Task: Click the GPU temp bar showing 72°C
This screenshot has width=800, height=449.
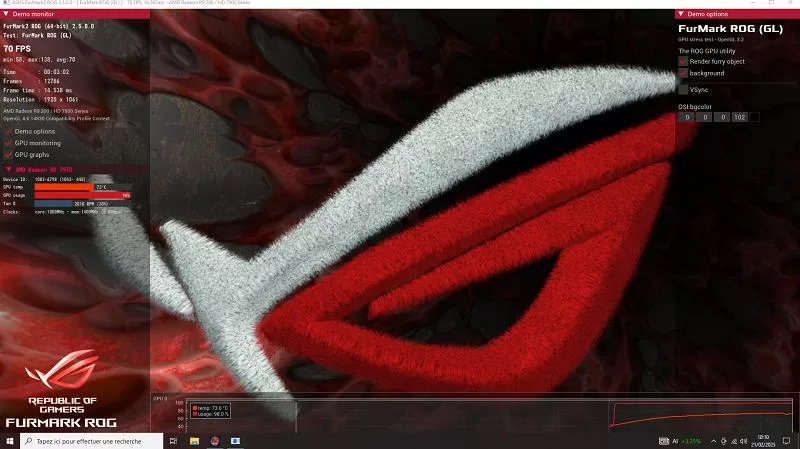Action: pos(82,187)
